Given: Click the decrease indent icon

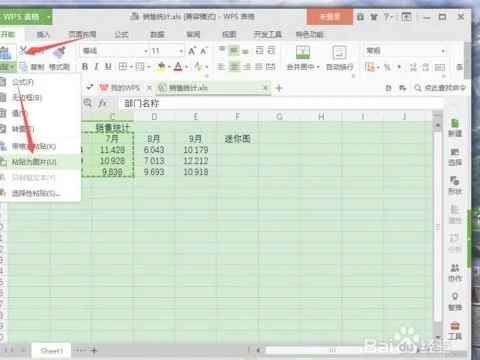Looking at the screenshot, I should (x=260, y=51).
